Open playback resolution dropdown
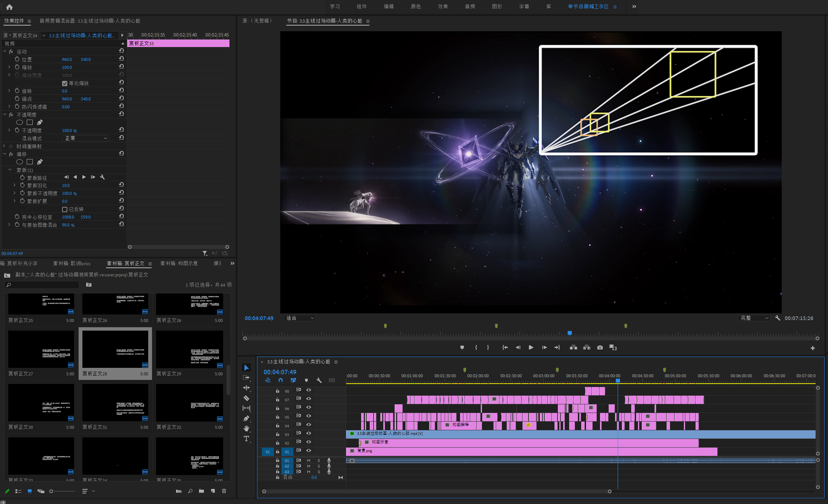828x504 pixels. pyautogui.click(x=754, y=318)
